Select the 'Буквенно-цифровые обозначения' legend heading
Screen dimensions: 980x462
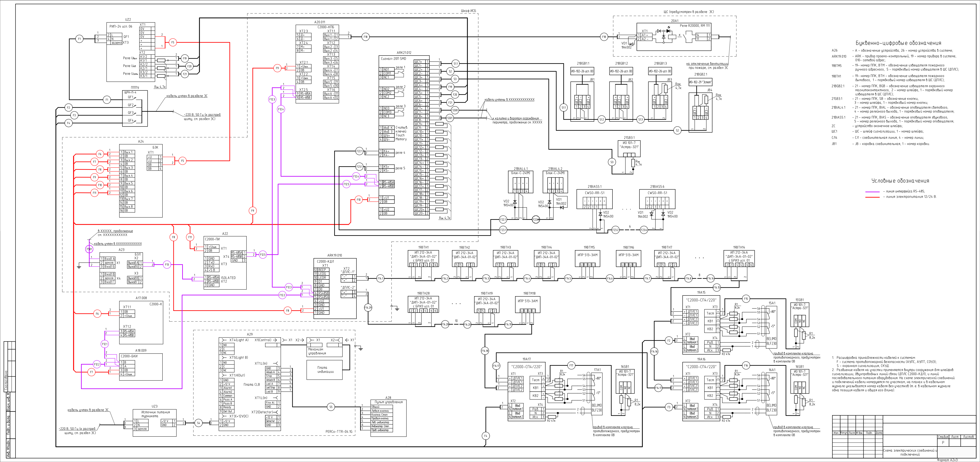coord(898,43)
